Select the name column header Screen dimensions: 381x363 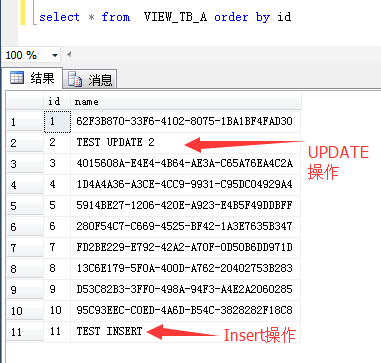[186, 101]
